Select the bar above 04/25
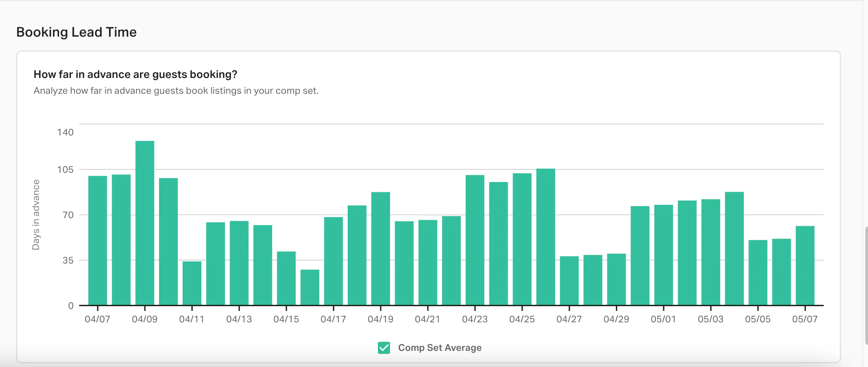The width and height of the screenshot is (868, 367). point(522,239)
